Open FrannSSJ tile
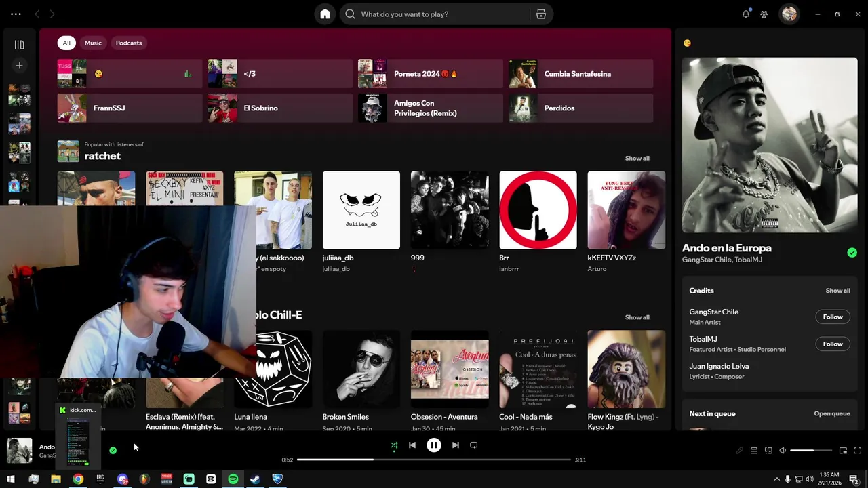Viewport: 868px width, 488px height. tap(130, 108)
